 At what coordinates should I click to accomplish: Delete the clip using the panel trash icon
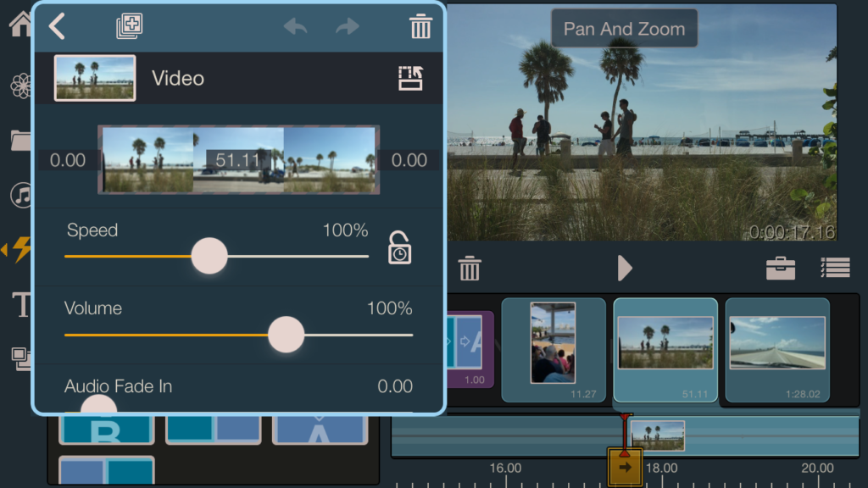pyautogui.click(x=420, y=26)
